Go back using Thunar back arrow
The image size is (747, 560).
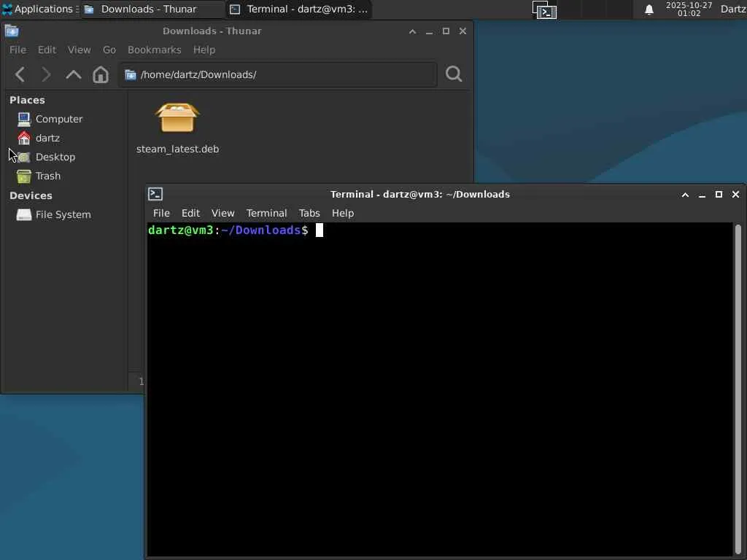tap(20, 74)
